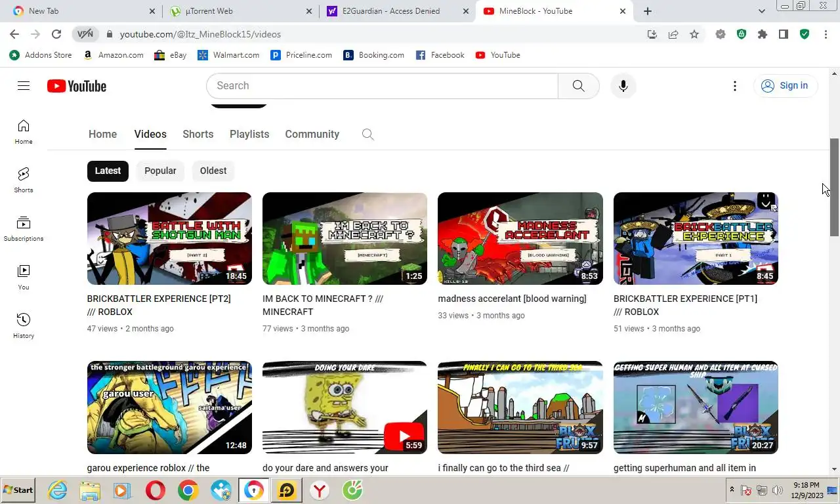Click the address bar URL
The height and width of the screenshot is (504, 840).
coord(200,34)
